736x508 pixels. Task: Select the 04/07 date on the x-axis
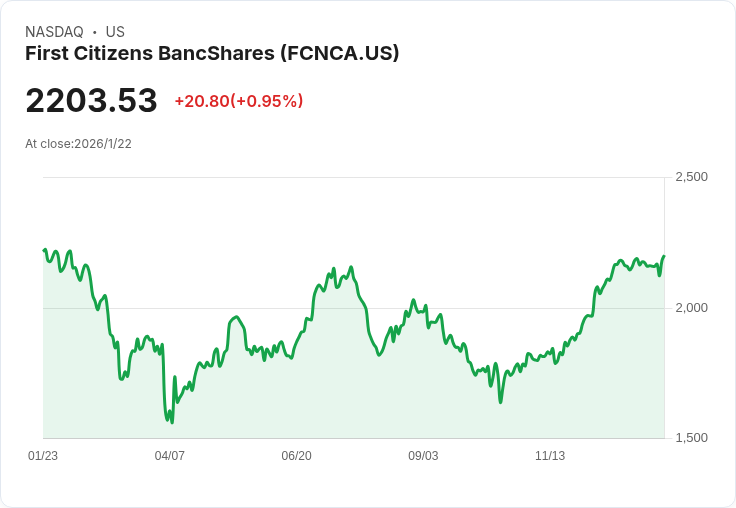[x=170, y=456]
